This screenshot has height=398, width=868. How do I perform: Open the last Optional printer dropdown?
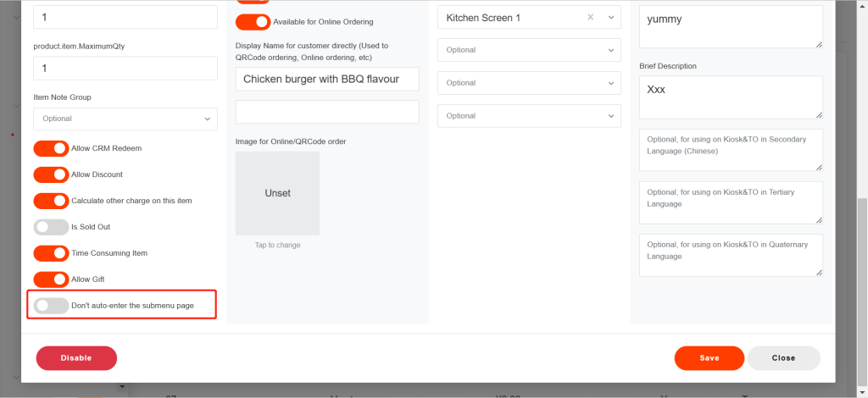(529, 116)
